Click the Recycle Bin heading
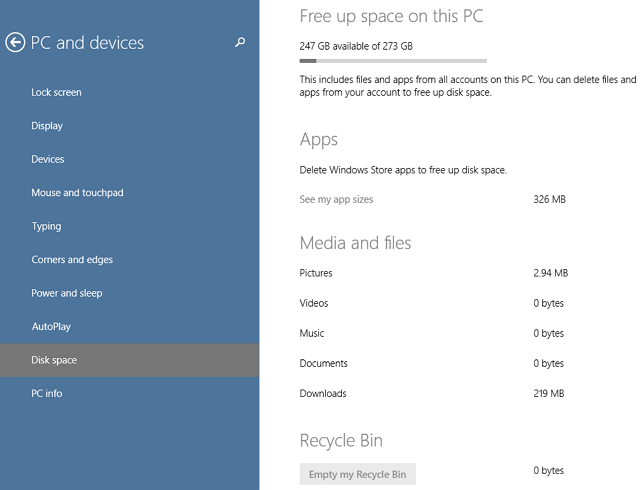This screenshot has height=490, width=640. pos(341,441)
